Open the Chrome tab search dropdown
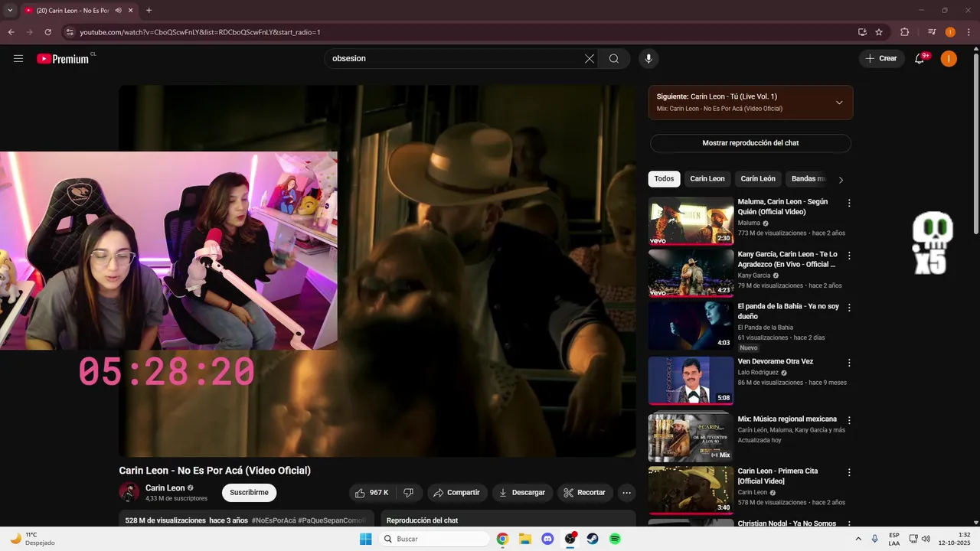The height and width of the screenshot is (551, 980). click(x=10, y=11)
